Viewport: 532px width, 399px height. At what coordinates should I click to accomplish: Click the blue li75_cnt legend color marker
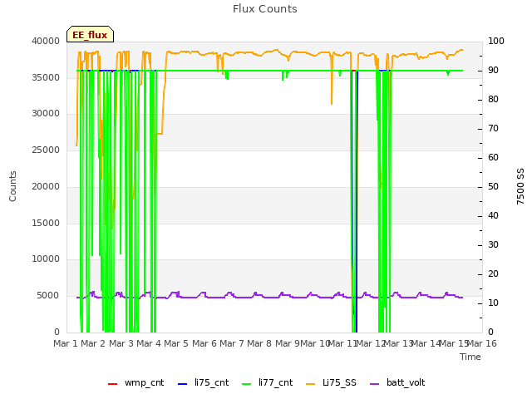182,384
